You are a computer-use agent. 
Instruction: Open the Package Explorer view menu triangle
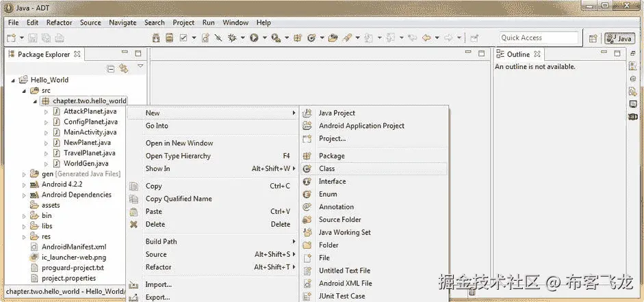[x=140, y=66]
